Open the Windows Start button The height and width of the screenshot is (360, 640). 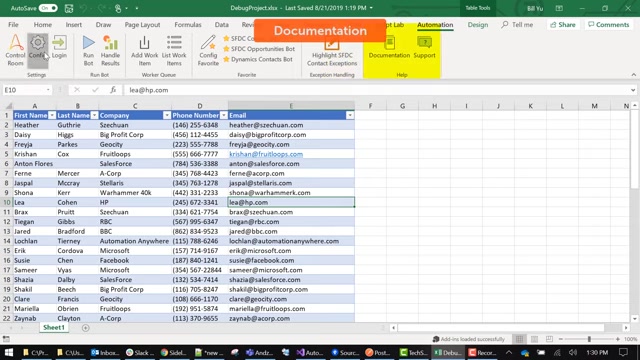[9, 352]
